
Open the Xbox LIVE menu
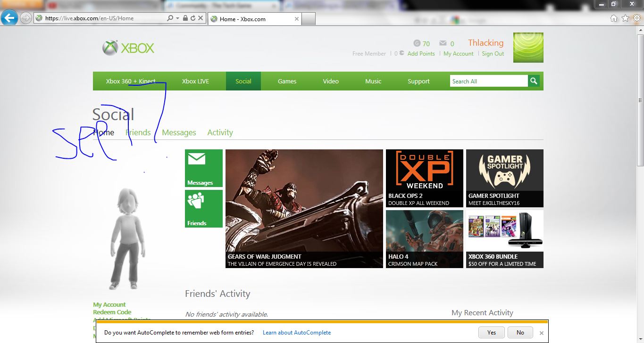(x=195, y=81)
